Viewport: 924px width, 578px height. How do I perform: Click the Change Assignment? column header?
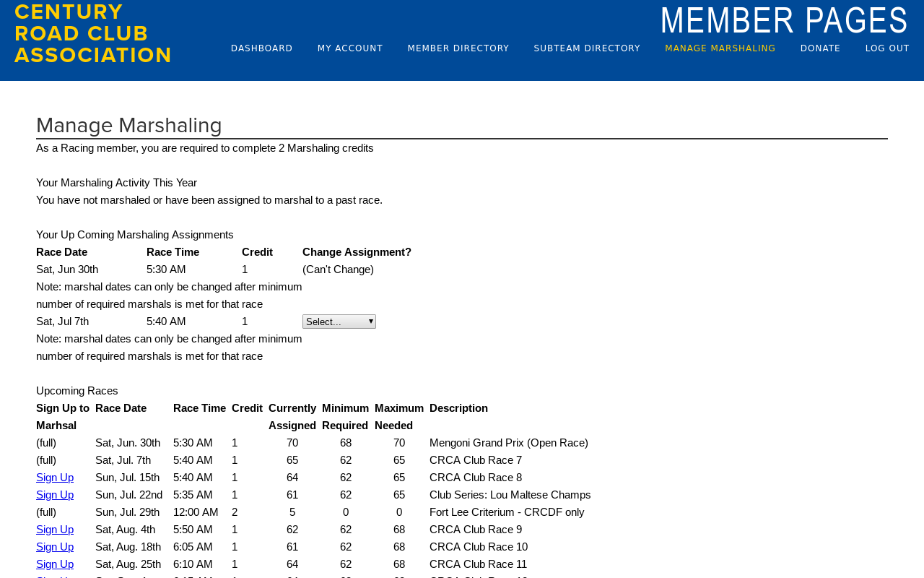coord(357,252)
